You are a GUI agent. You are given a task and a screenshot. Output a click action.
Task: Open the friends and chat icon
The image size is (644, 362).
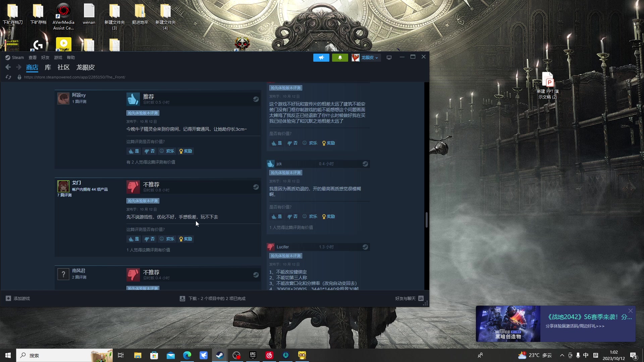point(421,298)
